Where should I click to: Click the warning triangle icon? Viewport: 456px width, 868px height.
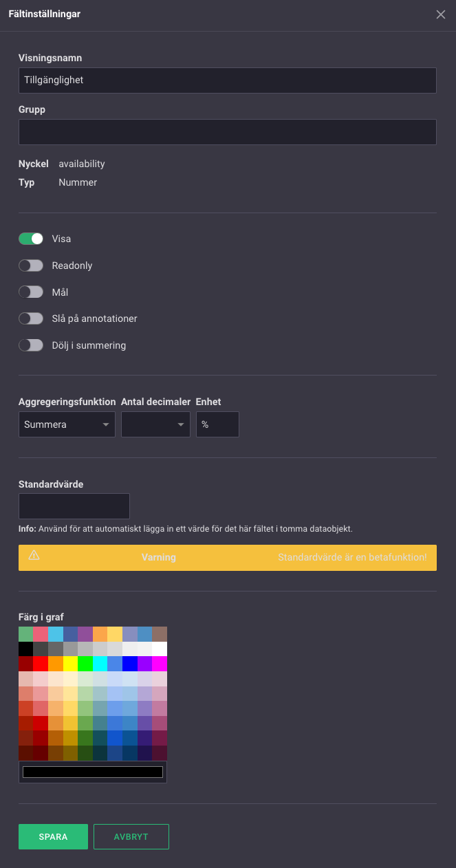pyautogui.click(x=34, y=556)
